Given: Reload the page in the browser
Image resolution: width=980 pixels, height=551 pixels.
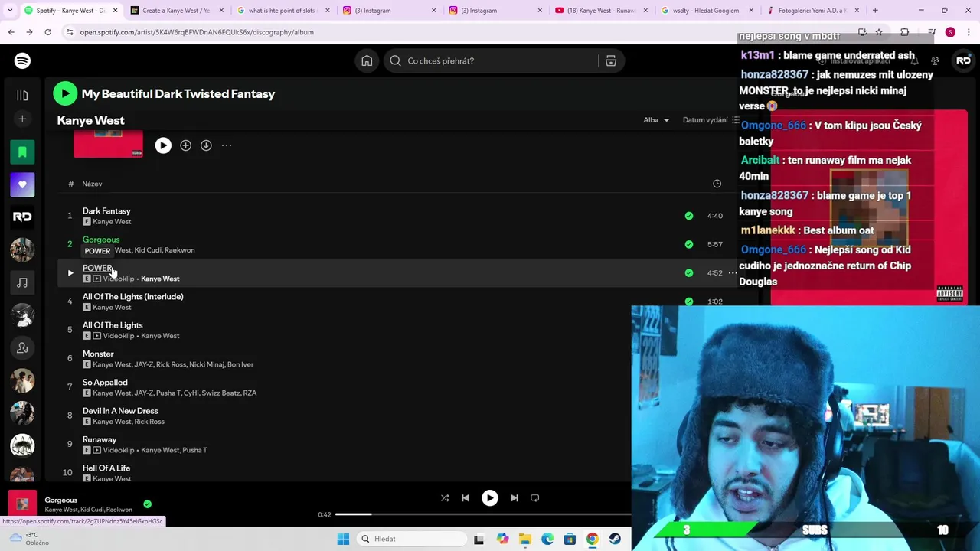Looking at the screenshot, I should [x=47, y=32].
